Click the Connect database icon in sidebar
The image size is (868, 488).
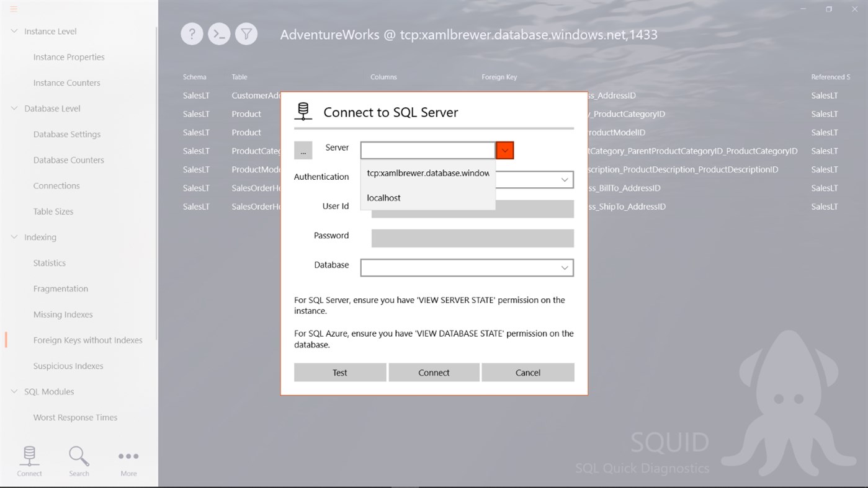(29, 461)
